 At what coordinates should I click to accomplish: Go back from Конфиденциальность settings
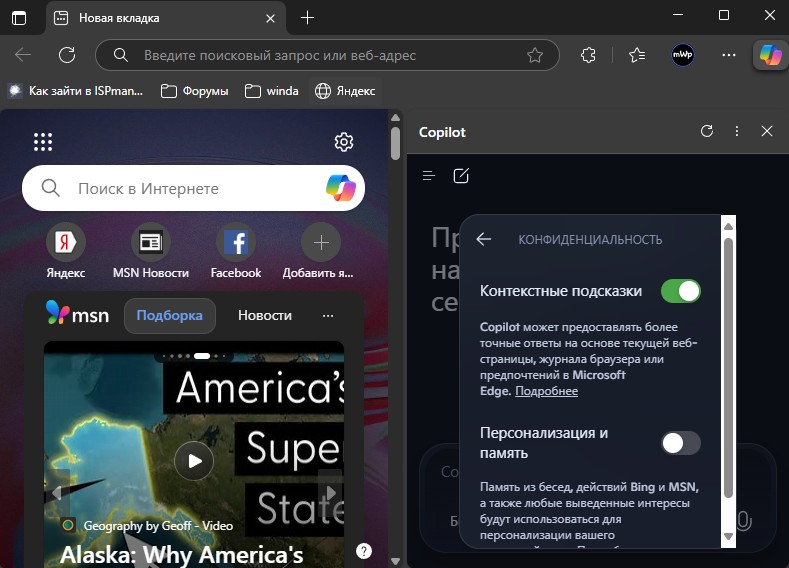point(484,239)
